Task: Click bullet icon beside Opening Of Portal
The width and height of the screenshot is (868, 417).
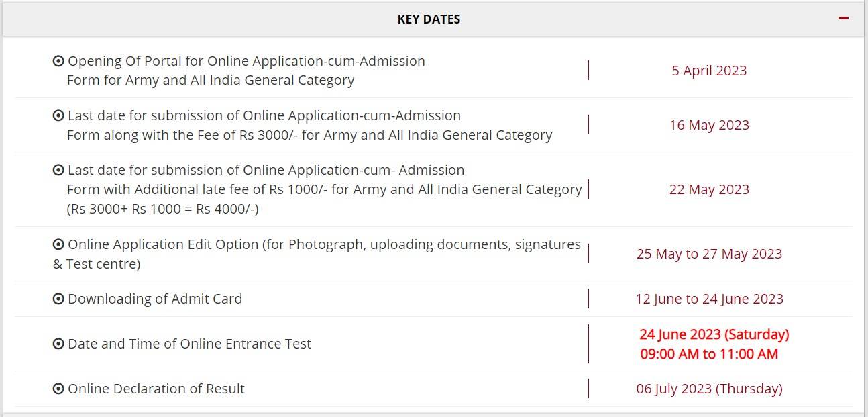Action: point(58,61)
